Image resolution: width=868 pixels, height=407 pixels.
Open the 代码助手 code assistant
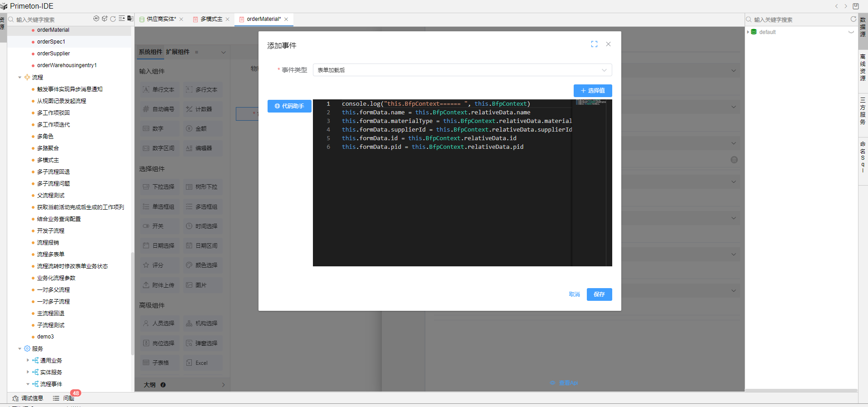click(289, 106)
